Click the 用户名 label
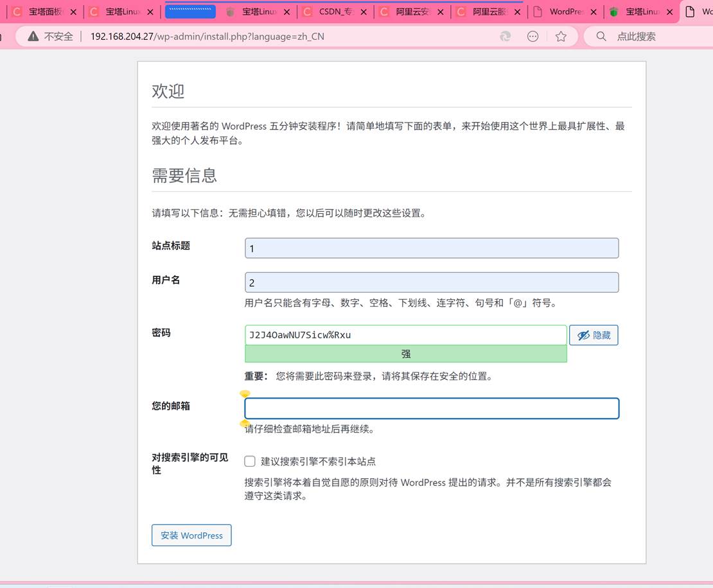Screen dimensions: 713x588 (166, 280)
